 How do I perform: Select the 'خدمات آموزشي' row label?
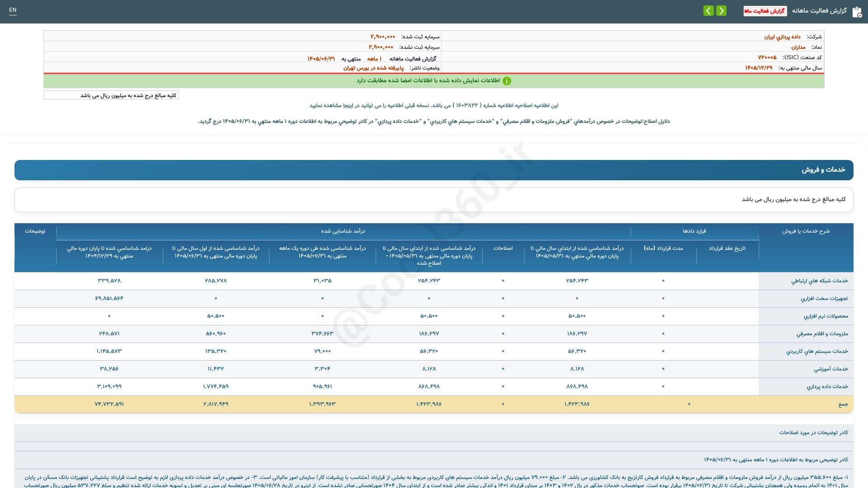coord(831,369)
